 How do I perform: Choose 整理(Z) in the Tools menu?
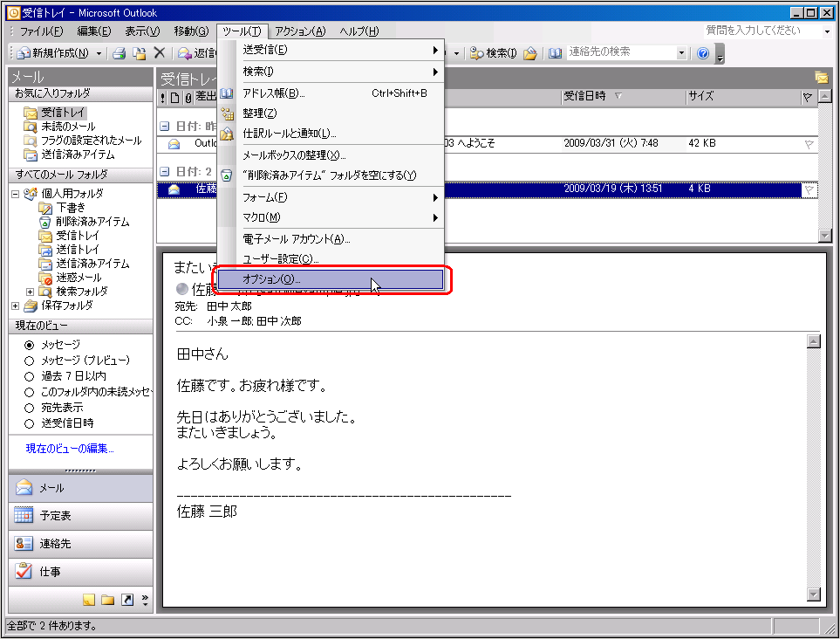point(331,113)
